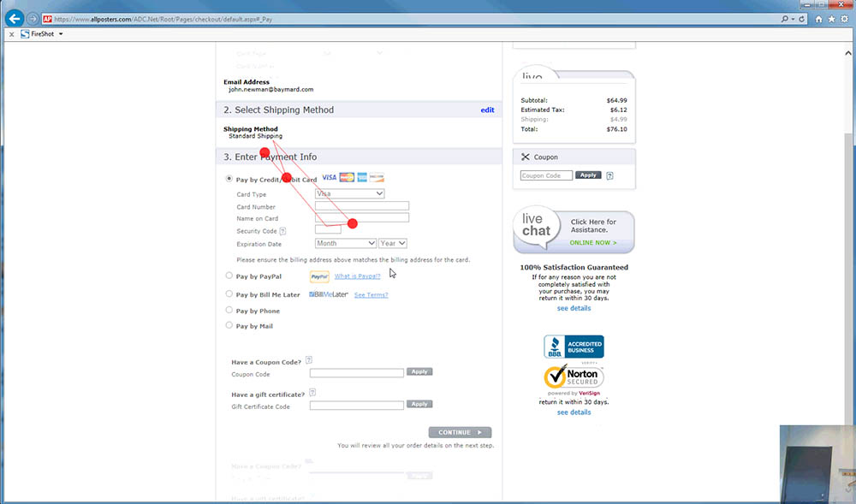The image size is (856, 504).
Task: Click the American Express payment icon
Action: [362, 178]
